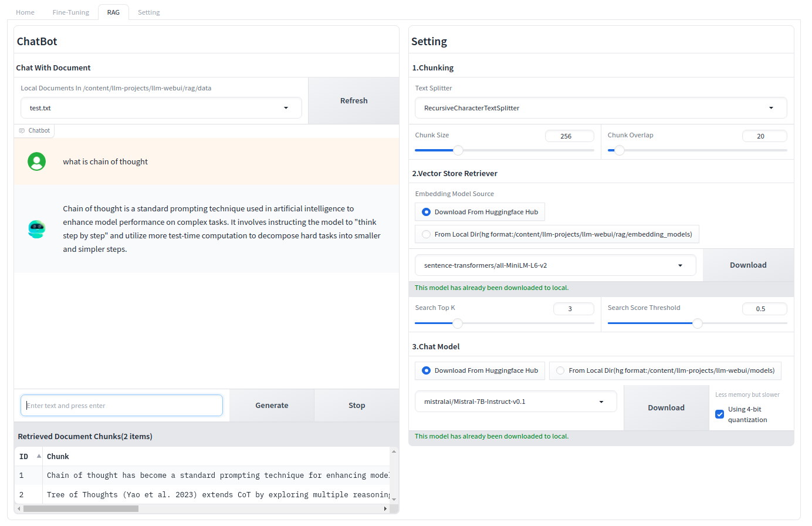Click the ID column sort arrow
This screenshot has height=526, width=812.
pyautogui.click(x=39, y=456)
